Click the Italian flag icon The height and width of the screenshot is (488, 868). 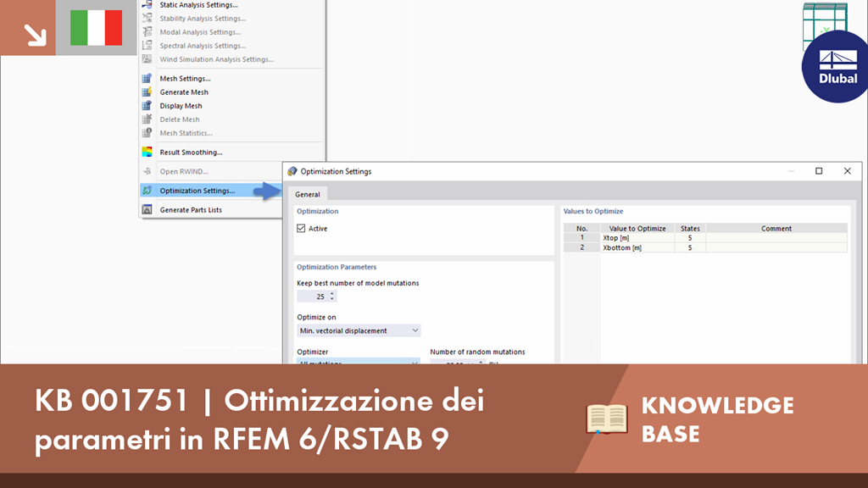[x=97, y=28]
